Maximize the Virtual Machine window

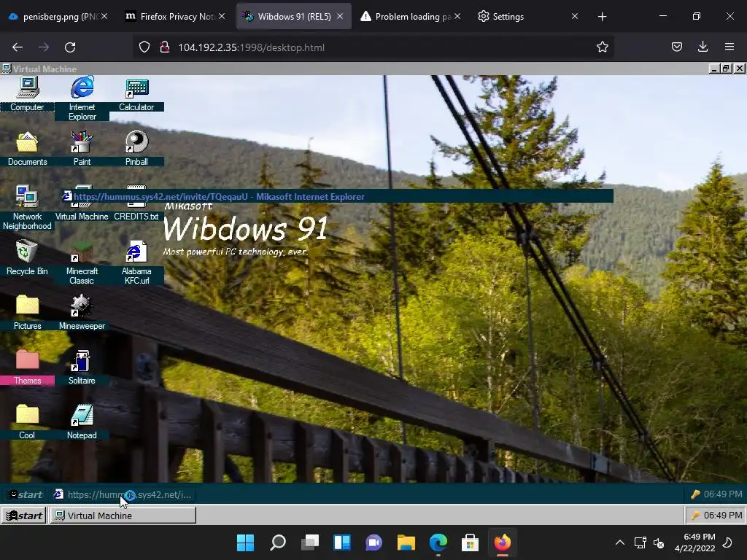pos(726,69)
